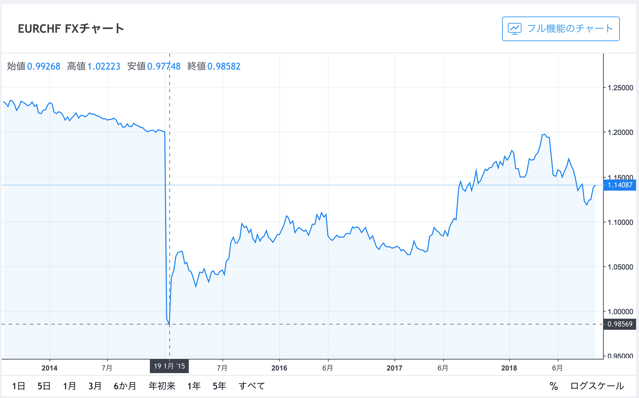Select the 5日 time range
Viewport: 639px width, 398px height.
coord(44,386)
